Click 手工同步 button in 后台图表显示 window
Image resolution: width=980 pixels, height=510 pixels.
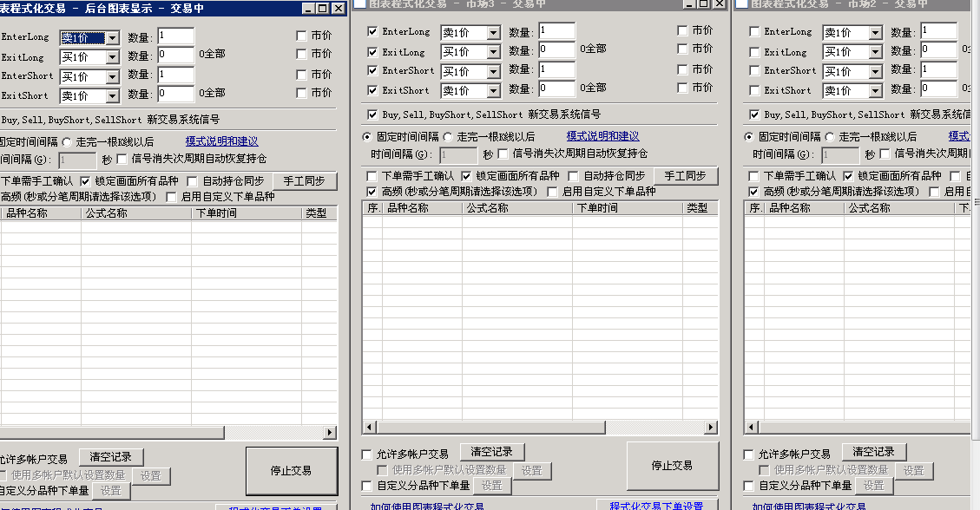click(x=305, y=181)
